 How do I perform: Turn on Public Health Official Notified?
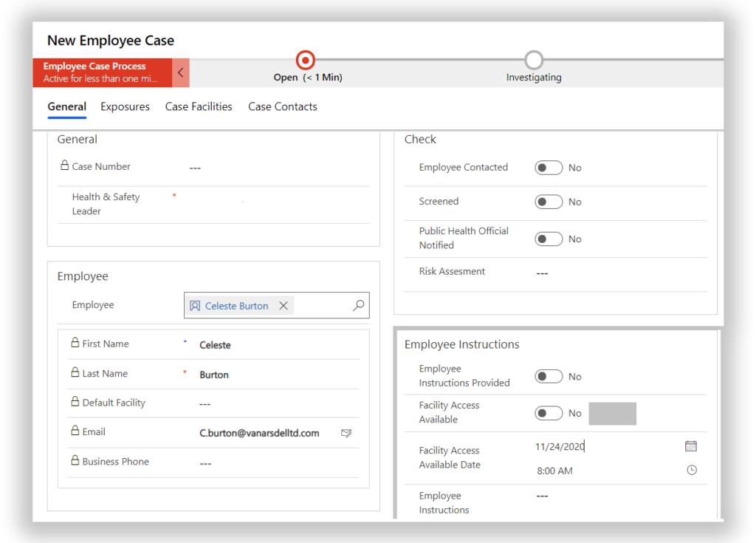(549, 239)
